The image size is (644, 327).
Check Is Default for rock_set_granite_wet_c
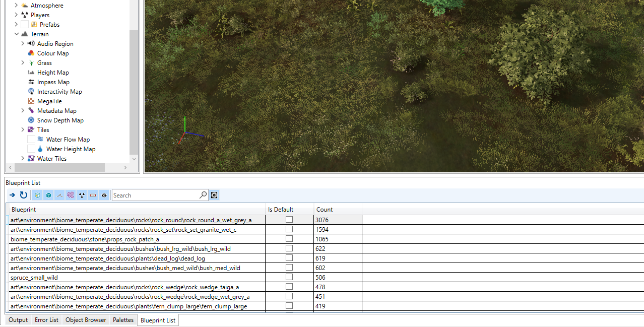(x=289, y=229)
